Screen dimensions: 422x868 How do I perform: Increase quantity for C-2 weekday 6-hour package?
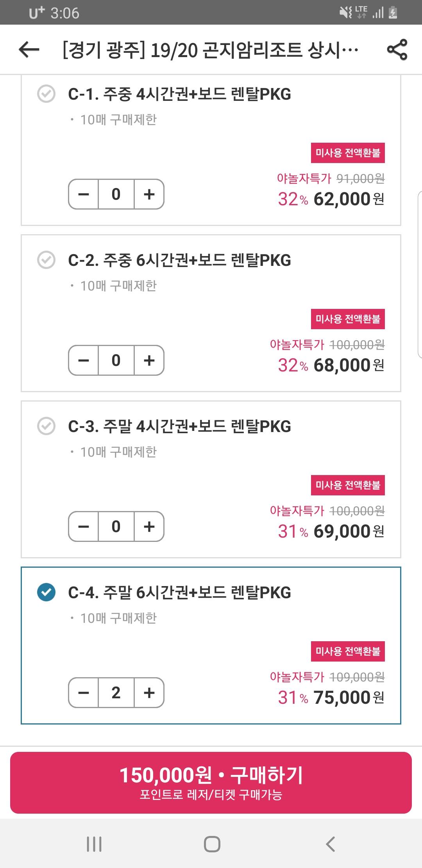[149, 360]
